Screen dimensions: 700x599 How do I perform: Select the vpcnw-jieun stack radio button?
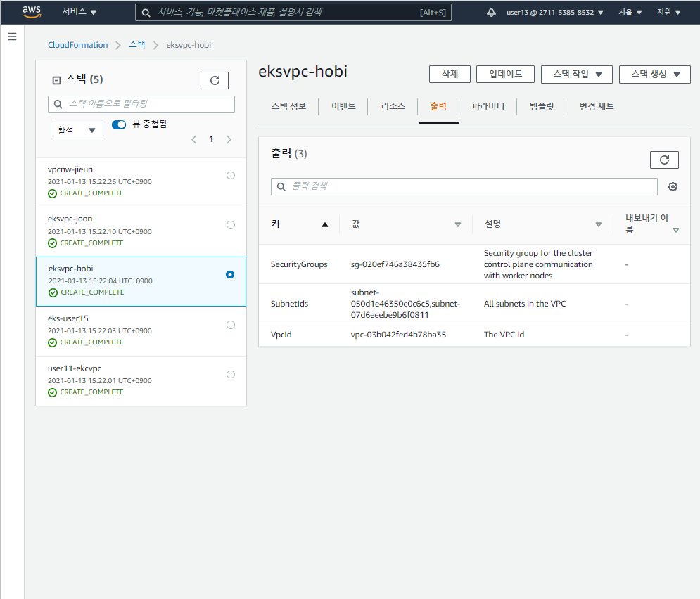coord(230,175)
